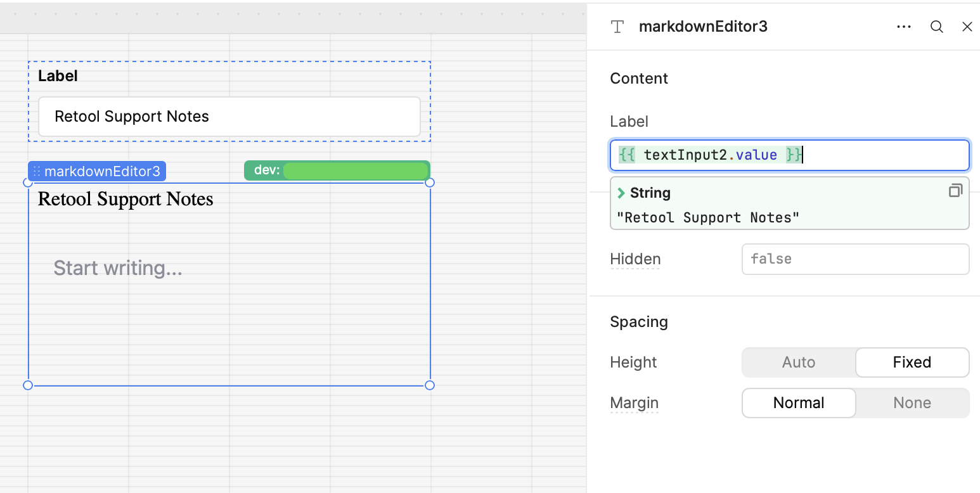Grab the markdownEditor3 drag handle dots
This screenshot has width=980, height=493.
(37, 172)
